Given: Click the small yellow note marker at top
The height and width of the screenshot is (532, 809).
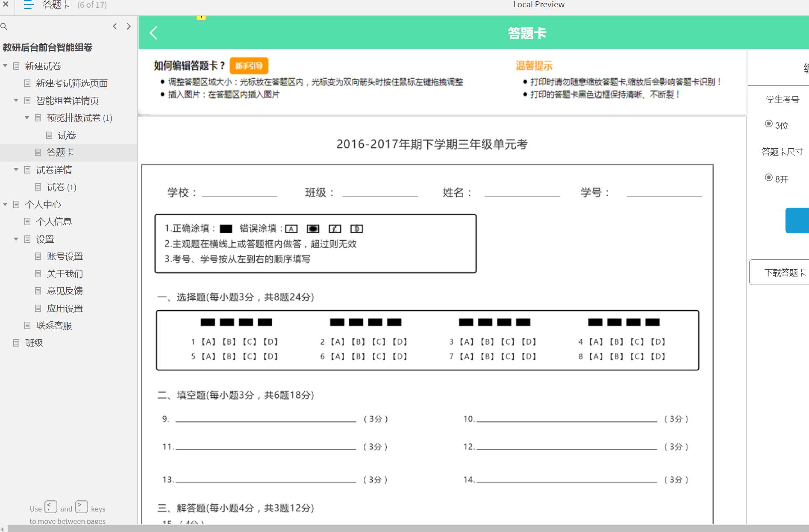Looking at the screenshot, I should [201, 17].
